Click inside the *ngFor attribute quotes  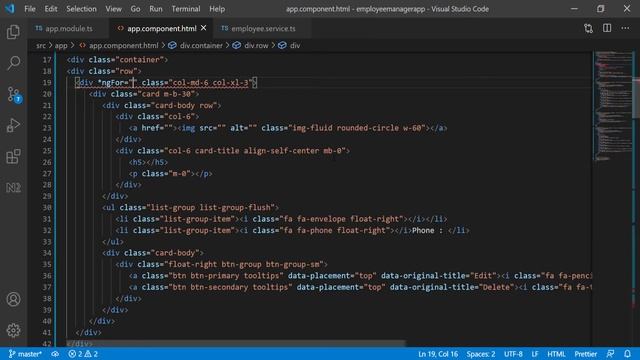tap(133, 82)
